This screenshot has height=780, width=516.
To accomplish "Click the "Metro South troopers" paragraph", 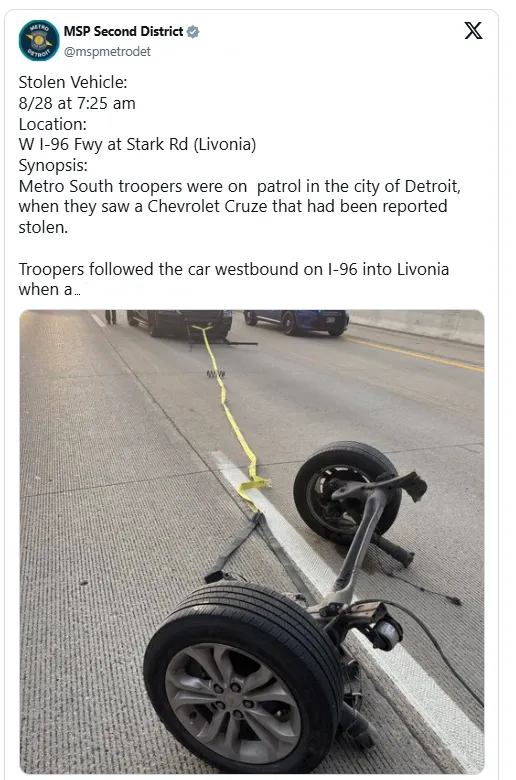I will point(240,206).
